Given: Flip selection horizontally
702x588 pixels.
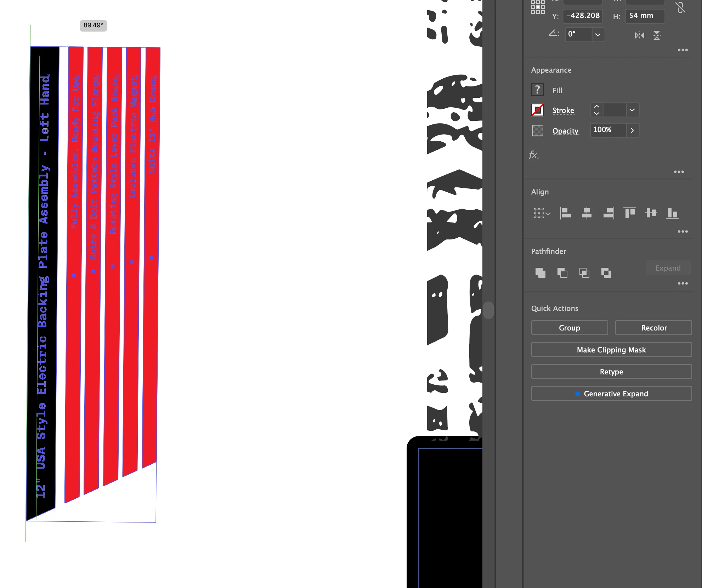Looking at the screenshot, I should (639, 35).
